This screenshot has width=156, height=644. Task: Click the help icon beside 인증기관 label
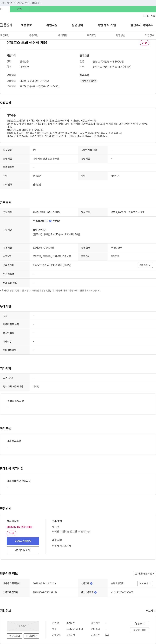point(91,583)
